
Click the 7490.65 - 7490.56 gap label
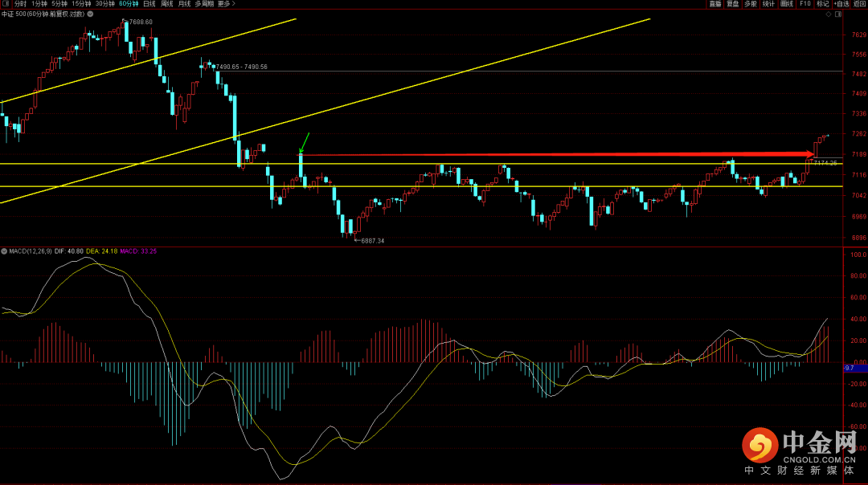click(x=241, y=67)
